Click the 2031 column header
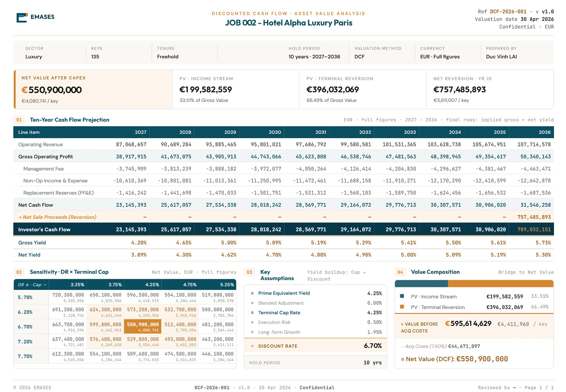The height and width of the screenshot is (392, 566). 321,132
